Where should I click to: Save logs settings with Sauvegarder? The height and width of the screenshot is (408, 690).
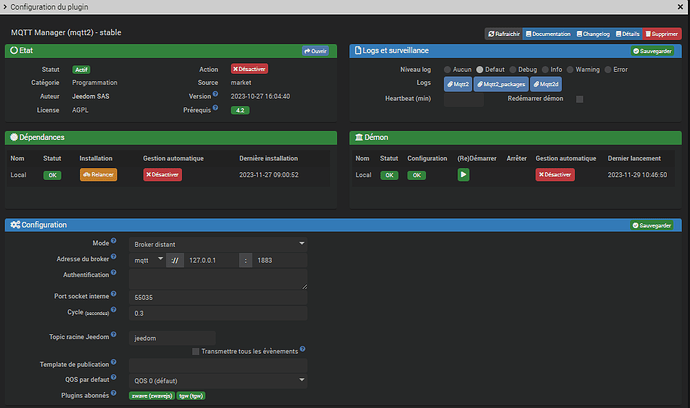click(652, 51)
